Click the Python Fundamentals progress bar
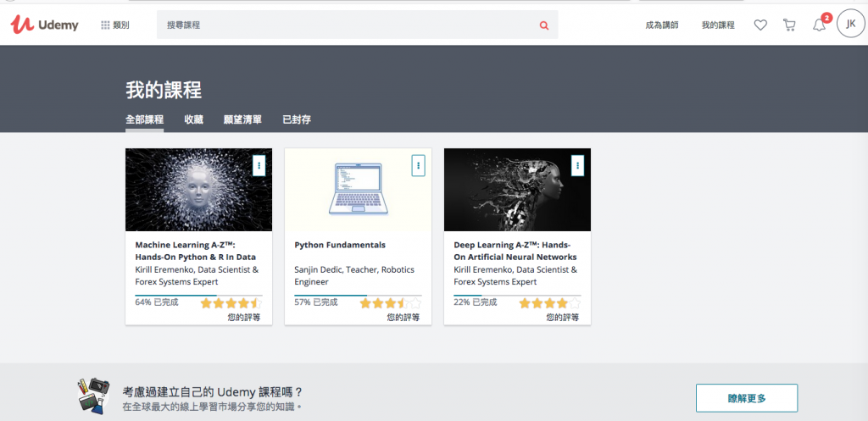Image resolution: width=868 pixels, height=421 pixels. pos(359,296)
